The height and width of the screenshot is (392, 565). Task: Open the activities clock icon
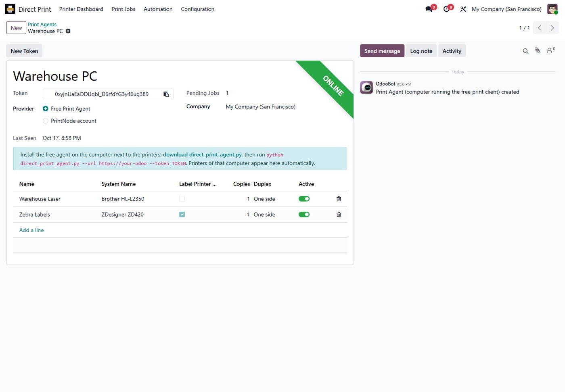(x=447, y=9)
